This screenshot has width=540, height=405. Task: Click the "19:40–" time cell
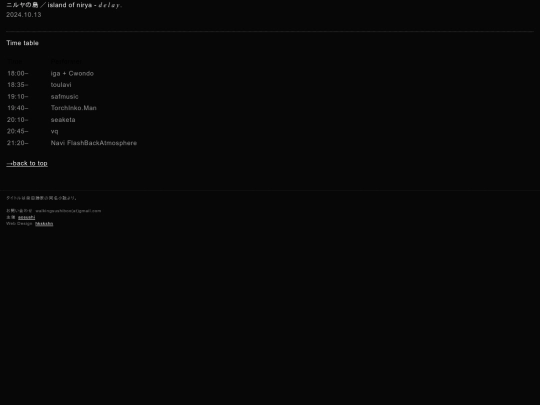click(x=18, y=108)
